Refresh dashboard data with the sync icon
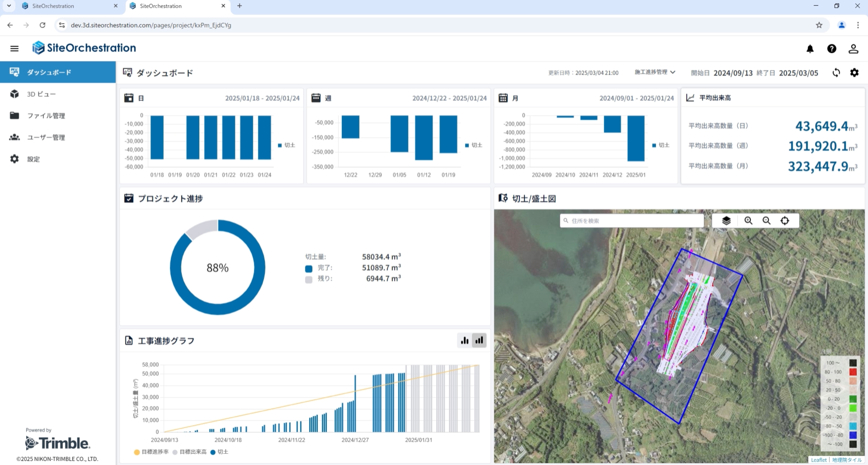 [836, 73]
